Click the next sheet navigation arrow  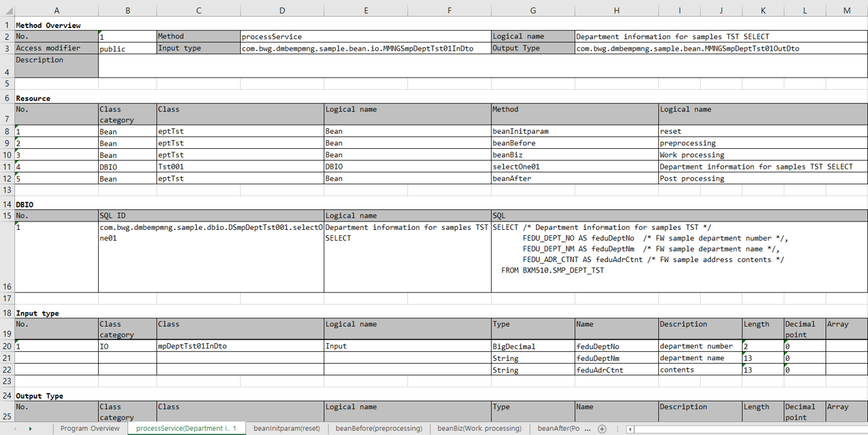point(30,429)
